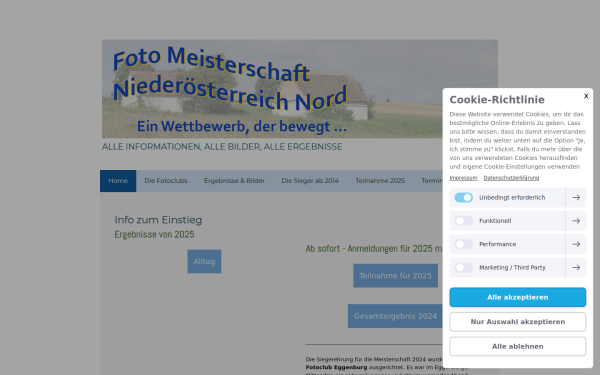
Task: Open the Impressum link
Action: coord(463,178)
